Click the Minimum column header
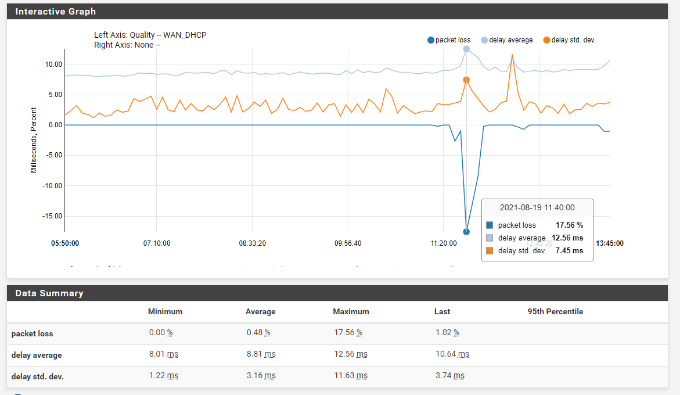Screen dimensions: 680x395 (x=165, y=311)
